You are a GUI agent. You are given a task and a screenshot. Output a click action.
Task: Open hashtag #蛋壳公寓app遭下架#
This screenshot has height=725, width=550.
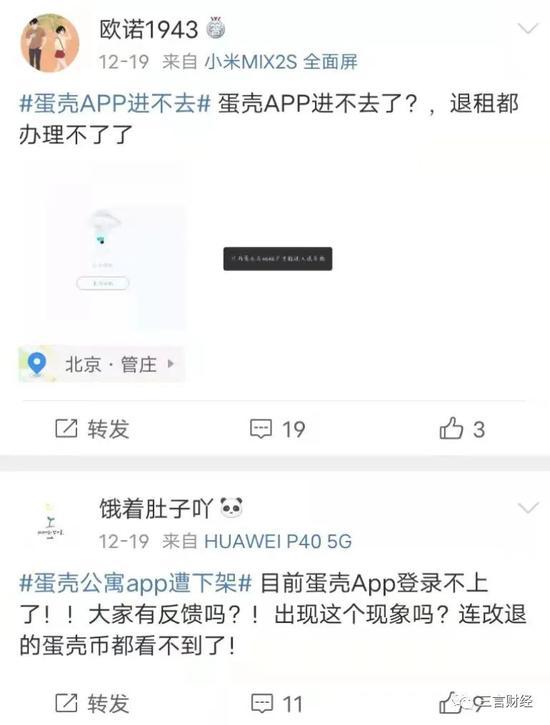click(135, 583)
